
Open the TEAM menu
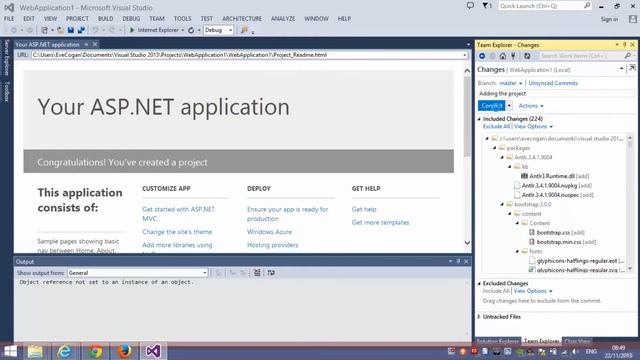[157, 19]
